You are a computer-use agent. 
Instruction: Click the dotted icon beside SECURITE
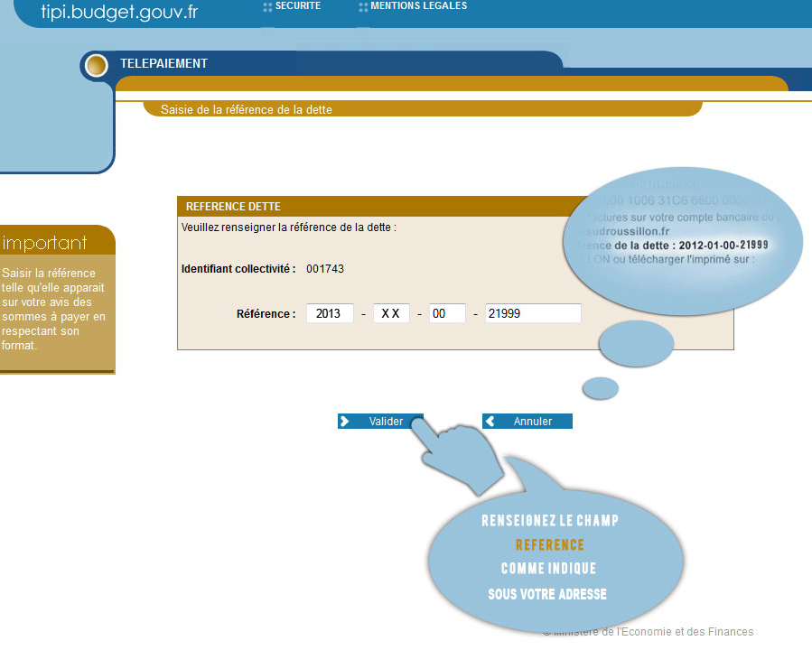point(267,7)
